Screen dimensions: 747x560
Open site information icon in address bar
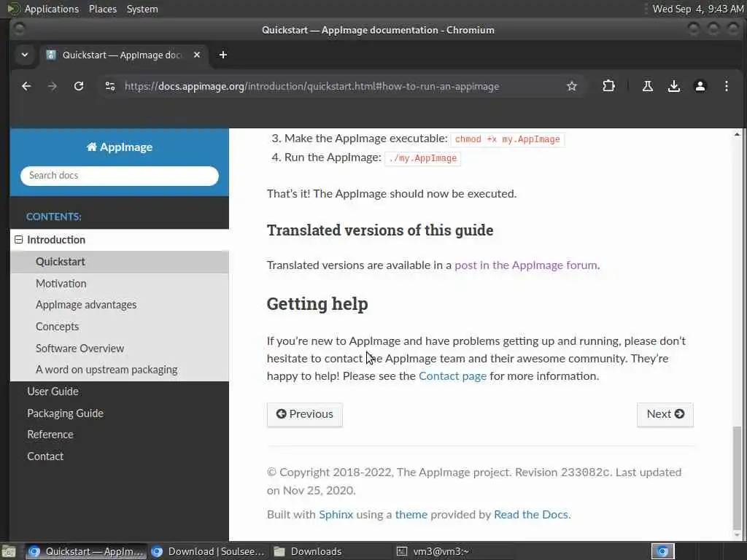coord(110,86)
